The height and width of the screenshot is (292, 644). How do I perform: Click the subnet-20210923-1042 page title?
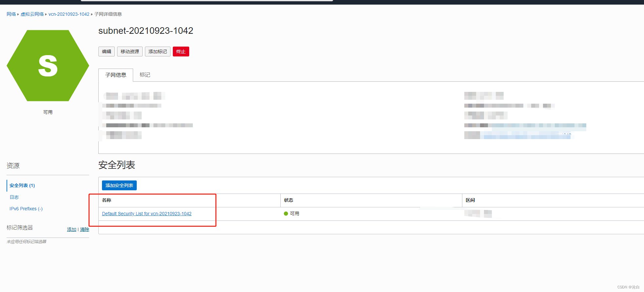tap(146, 31)
